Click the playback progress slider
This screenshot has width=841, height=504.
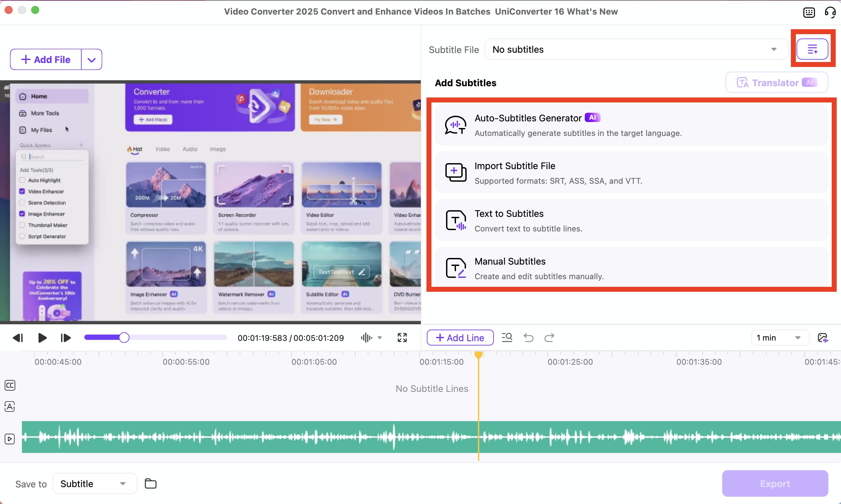tap(125, 337)
